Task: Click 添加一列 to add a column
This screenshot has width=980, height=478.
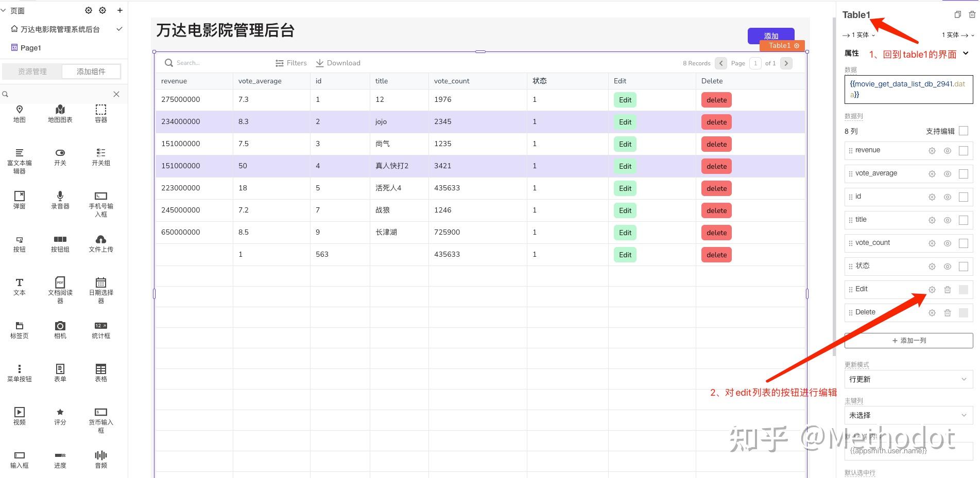Action: (x=908, y=341)
